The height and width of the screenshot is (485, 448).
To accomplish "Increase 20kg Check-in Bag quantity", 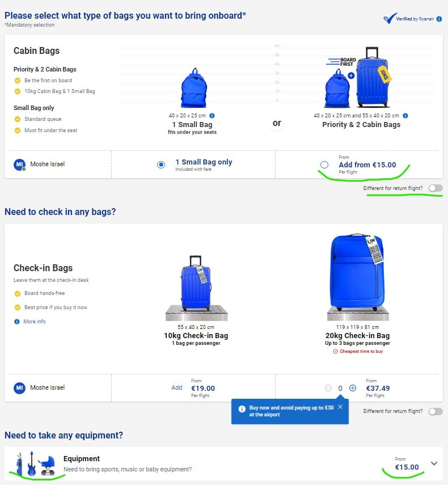I will 353,388.
